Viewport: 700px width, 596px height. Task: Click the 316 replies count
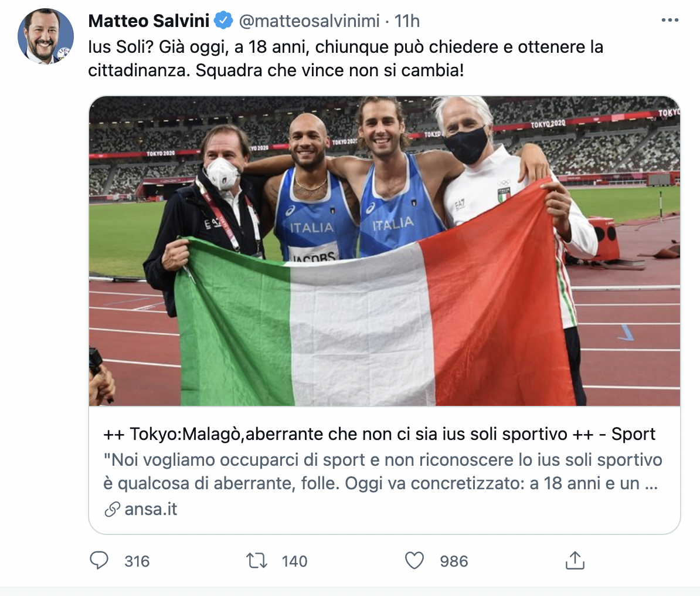point(137,561)
